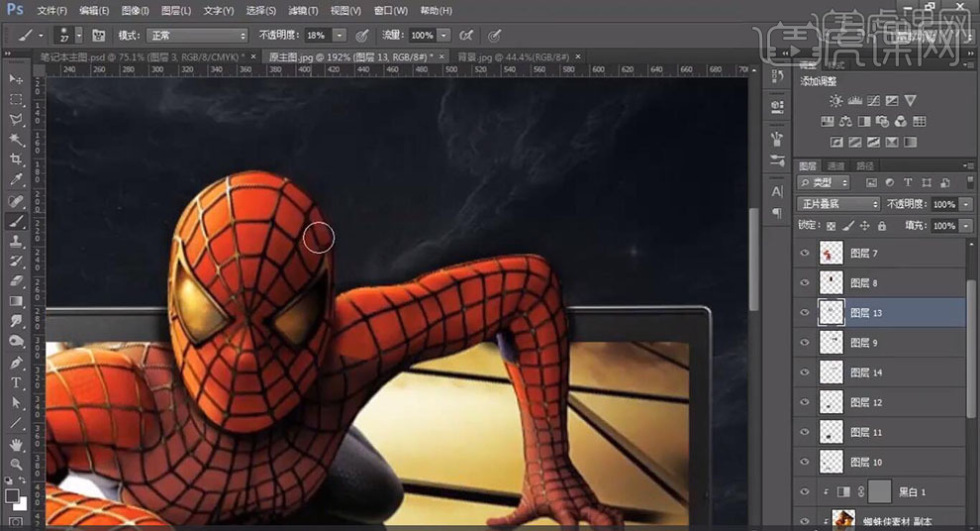Select the Zoom magnifier tool
The width and height of the screenshot is (980, 531).
[x=16, y=464]
